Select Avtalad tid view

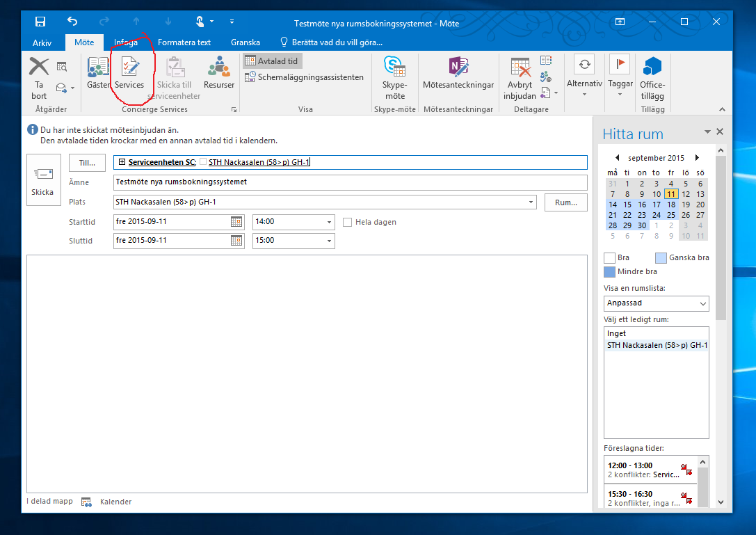(273, 61)
